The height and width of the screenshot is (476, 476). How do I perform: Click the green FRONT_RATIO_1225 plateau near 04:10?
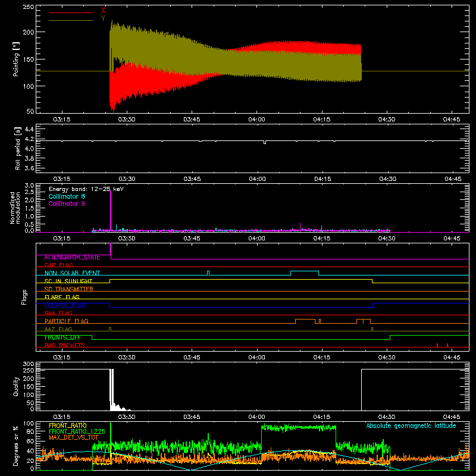299,427
